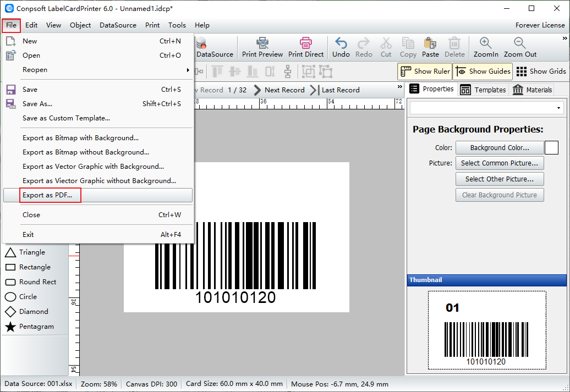Select the Pentagram star shape tool
570x392 pixels.
pos(29,327)
